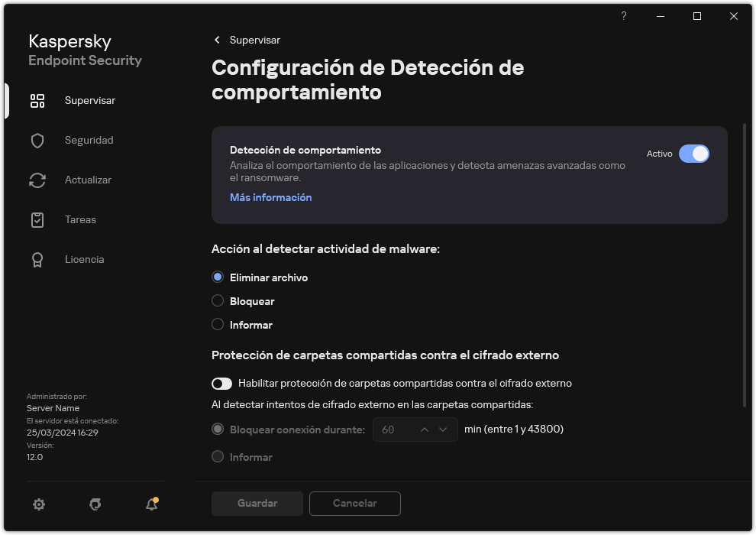The image size is (756, 535).
Task: Open the Tareas tasks icon
Action: (37, 219)
